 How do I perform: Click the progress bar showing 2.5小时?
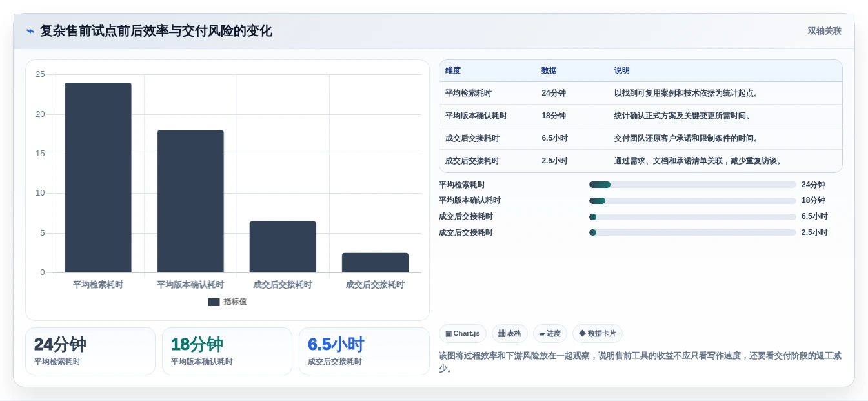[692, 232]
